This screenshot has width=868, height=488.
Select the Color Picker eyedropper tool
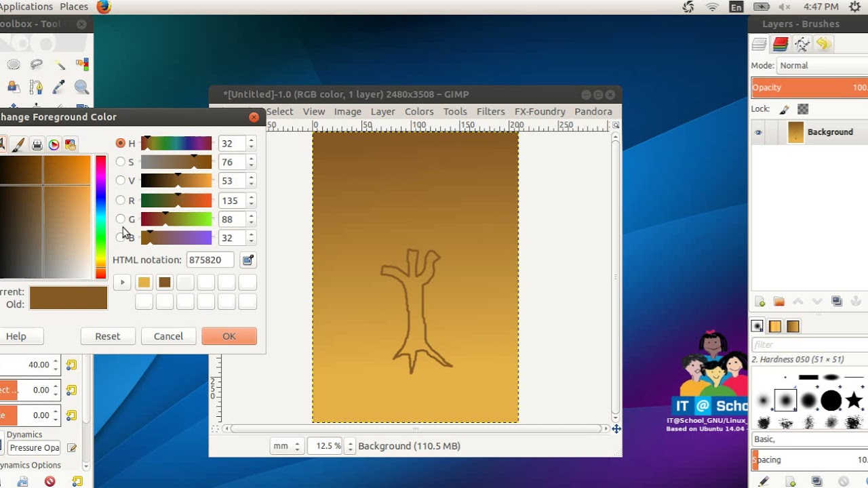tap(60, 87)
